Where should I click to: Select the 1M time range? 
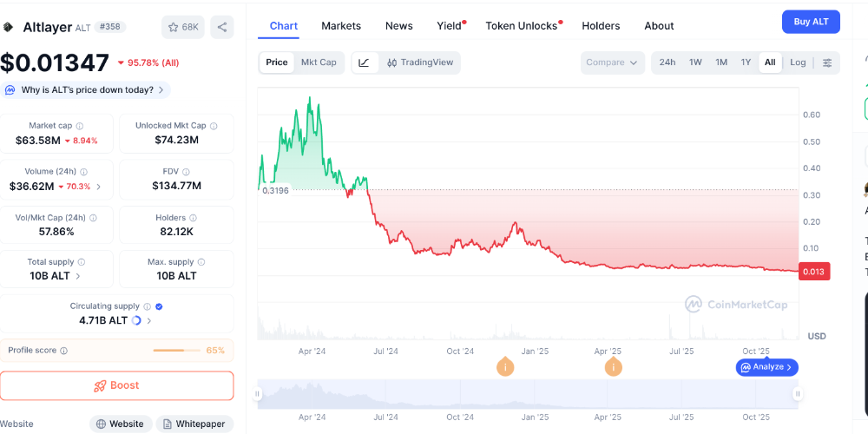click(721, 62)
